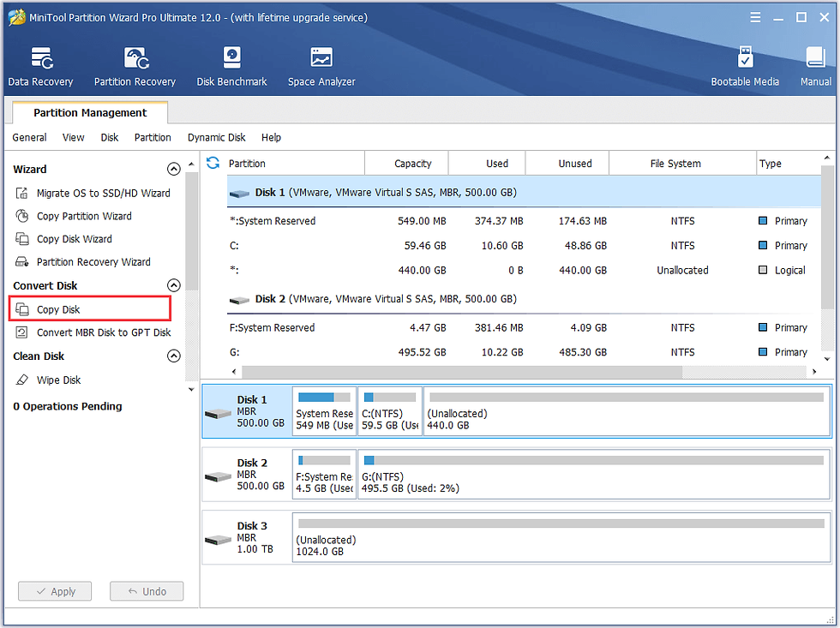Screen dimensions: 840x628
Task: Launch the Copy Partition Wizard link
Action: (x=84, y=216)
